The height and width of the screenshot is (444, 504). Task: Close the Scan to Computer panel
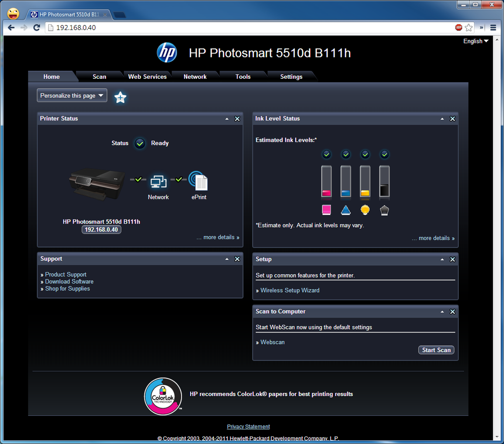coord(453,312)
